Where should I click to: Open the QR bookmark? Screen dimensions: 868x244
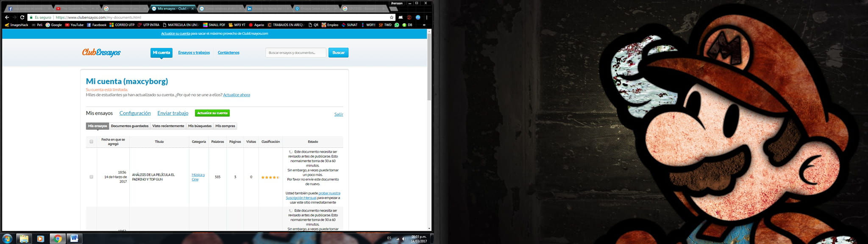point(314,25)
